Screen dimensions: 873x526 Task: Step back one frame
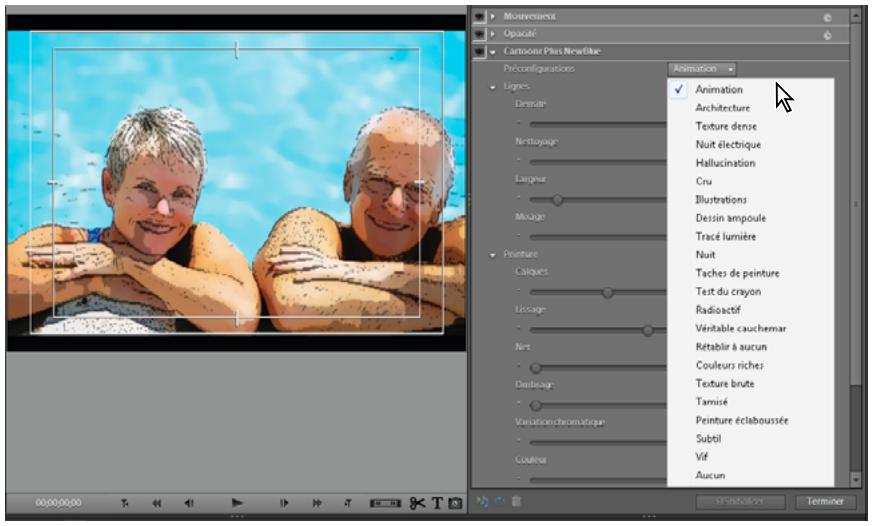pos(189,503)
